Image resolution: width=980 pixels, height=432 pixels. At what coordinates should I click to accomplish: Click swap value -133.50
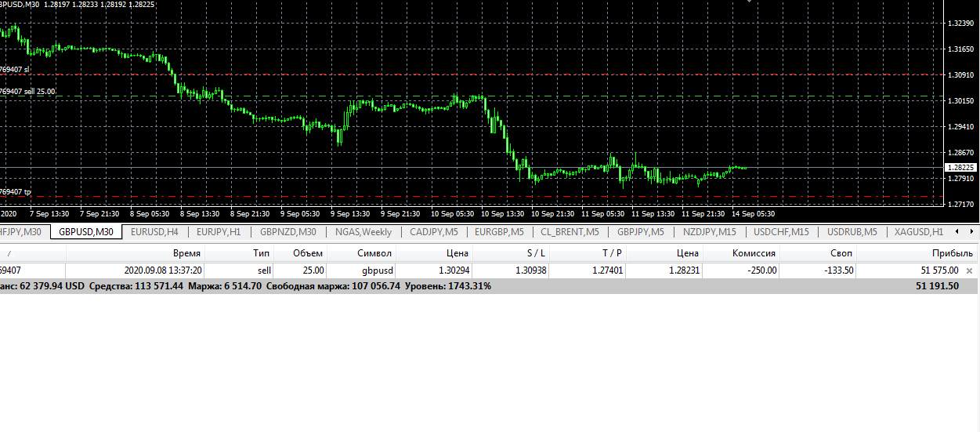(x=837, y=270)
